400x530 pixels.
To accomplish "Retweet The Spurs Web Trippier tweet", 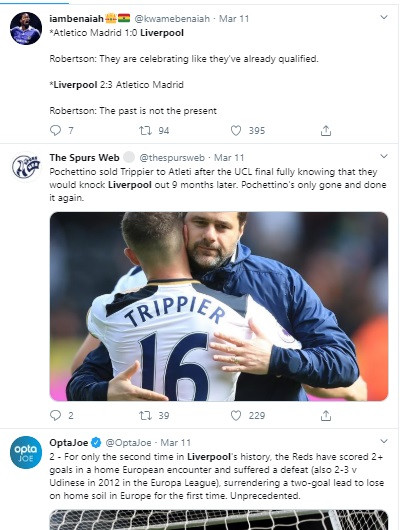I will (x=145, y=415).
